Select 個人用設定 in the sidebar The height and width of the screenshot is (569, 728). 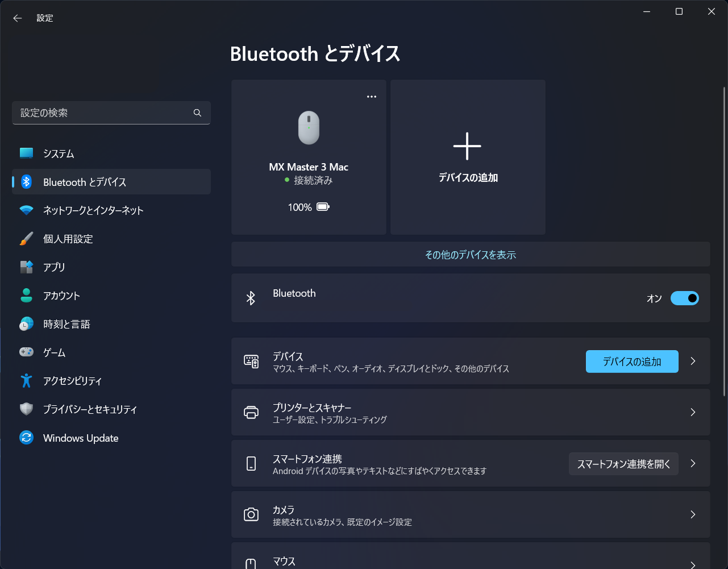click(x=68, y=239)
